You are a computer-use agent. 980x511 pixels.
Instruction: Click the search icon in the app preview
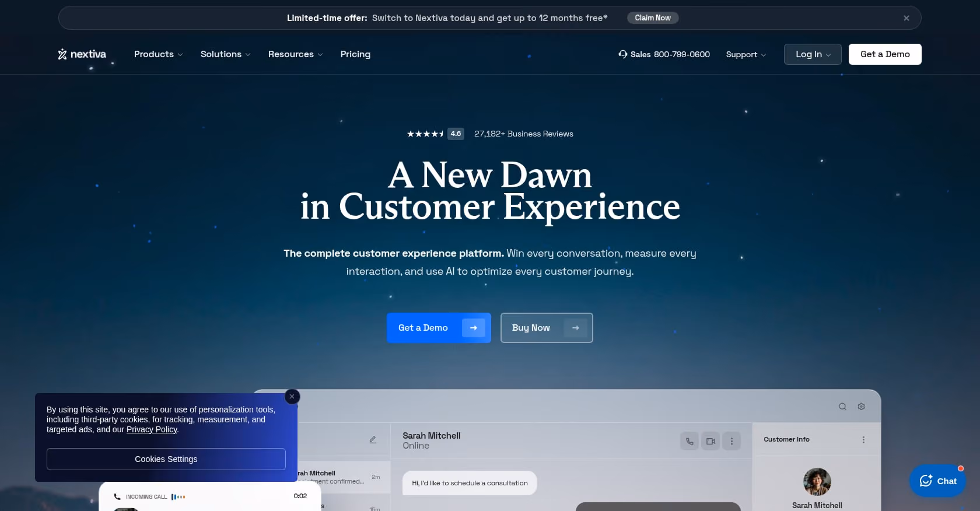click(842, 407)
